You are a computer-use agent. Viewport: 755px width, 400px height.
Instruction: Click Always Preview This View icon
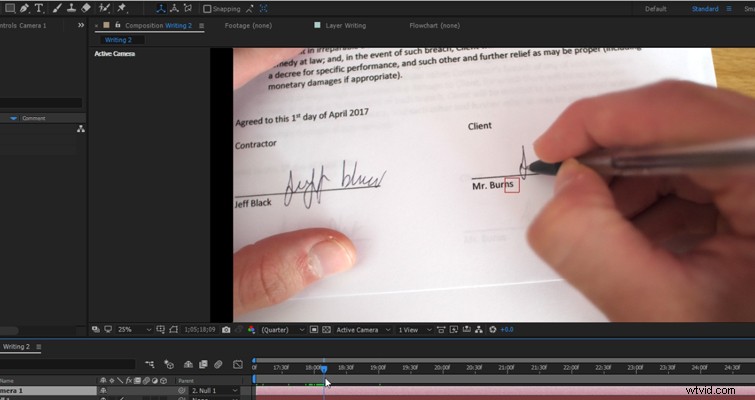click(96, 329)
